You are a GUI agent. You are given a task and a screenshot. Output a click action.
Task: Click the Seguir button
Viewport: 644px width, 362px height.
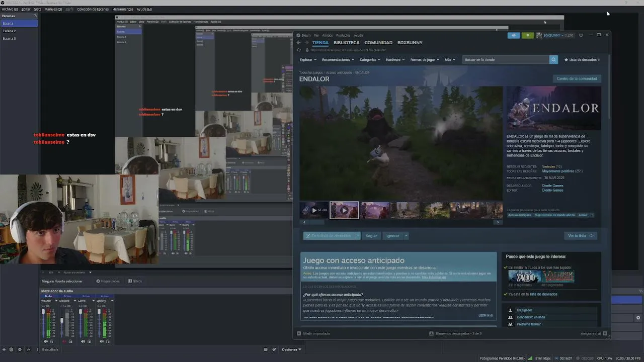[371, 236]
